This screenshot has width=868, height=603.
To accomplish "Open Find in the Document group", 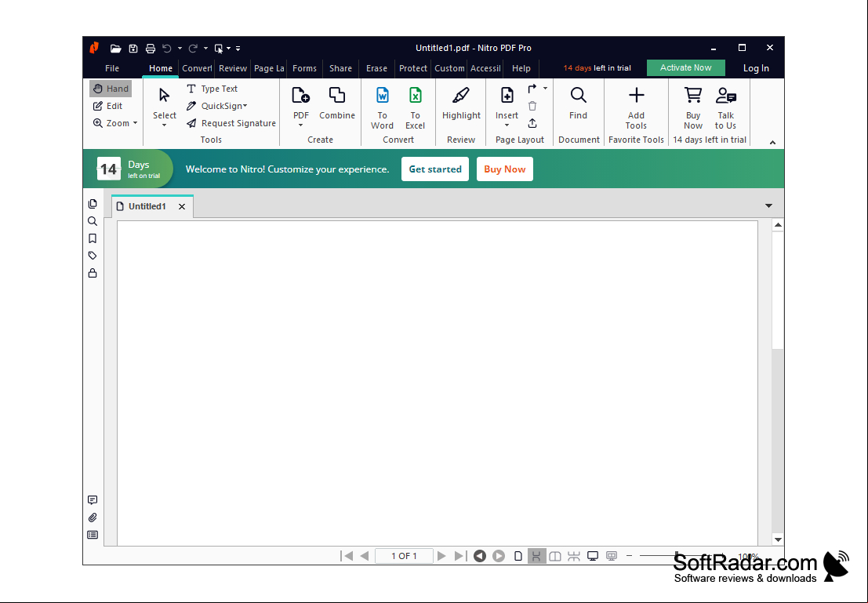I will coord(578,103).
